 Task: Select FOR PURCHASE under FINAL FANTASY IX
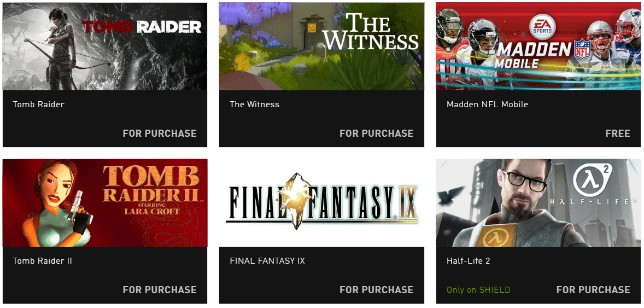click(377, 289)
